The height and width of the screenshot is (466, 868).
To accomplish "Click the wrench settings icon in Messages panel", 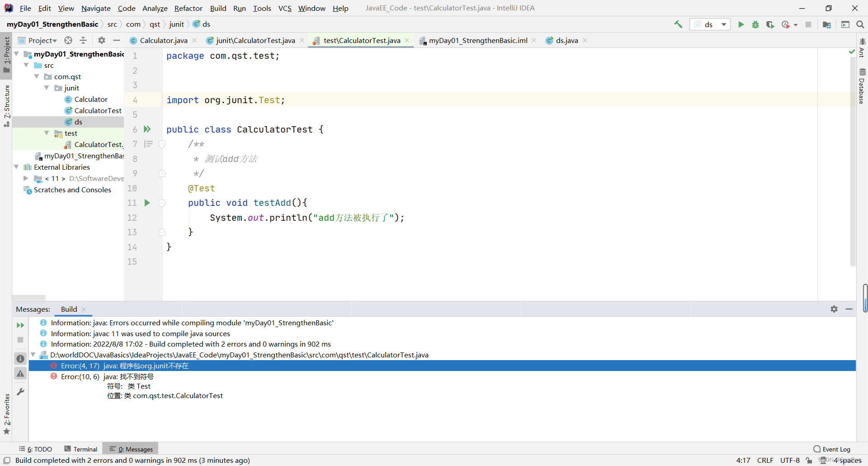I will click(20, 392).
